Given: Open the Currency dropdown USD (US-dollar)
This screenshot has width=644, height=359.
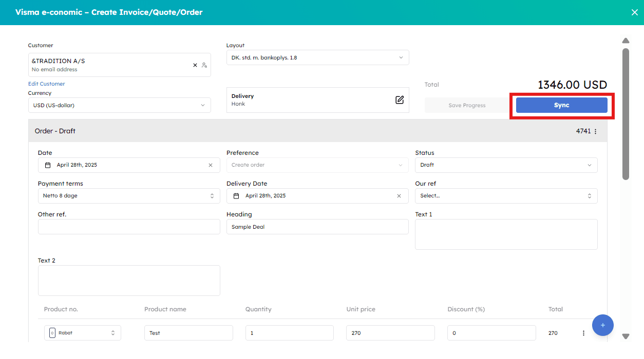Looking at the screenshot, I should point(120,105).
